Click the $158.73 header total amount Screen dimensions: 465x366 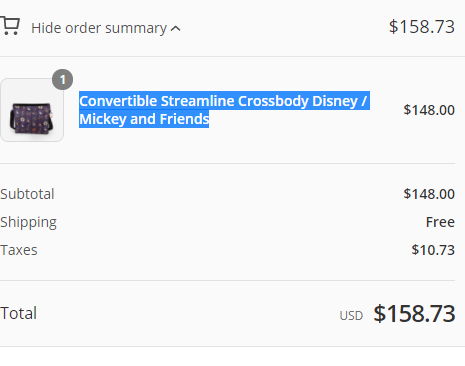422,27
